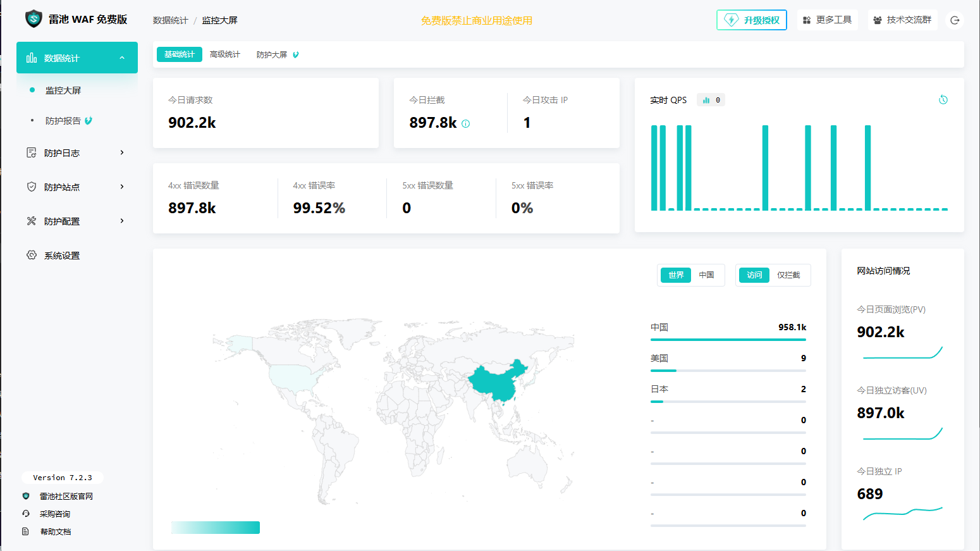Click the 防护配置 tools icon
Viewport: 980px width, 551px height.
click(32, 221)
